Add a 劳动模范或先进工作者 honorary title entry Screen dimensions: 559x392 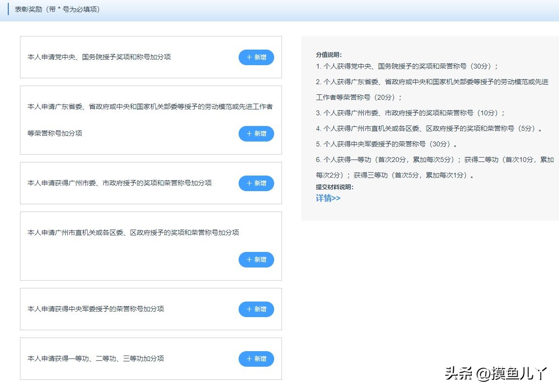(x=257, y=134)
